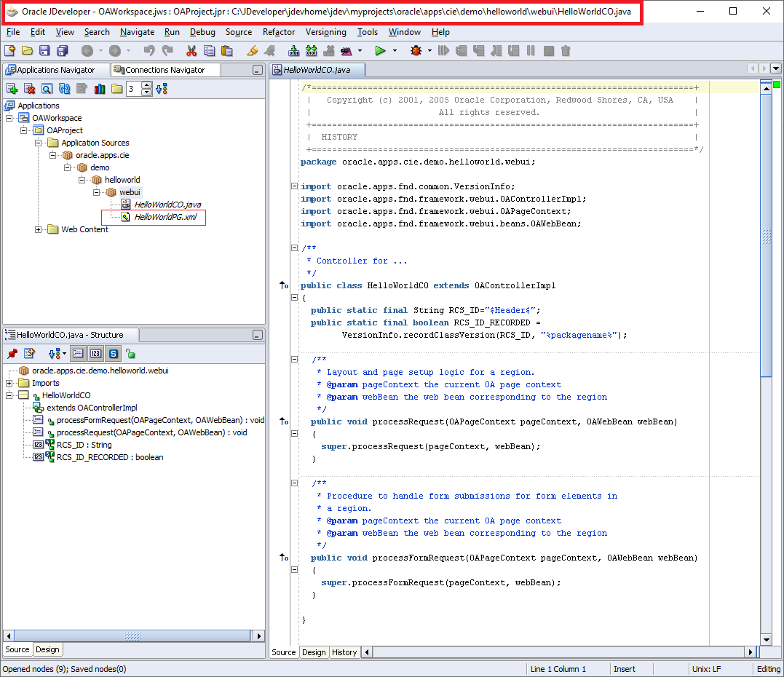Save the current file

click(44, 50)
